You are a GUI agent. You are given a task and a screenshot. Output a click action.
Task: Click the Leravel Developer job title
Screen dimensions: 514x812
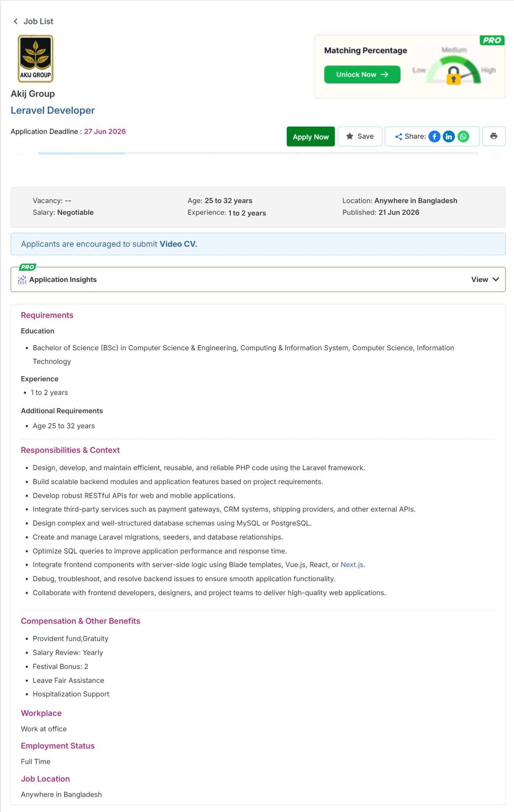(53, 110)
